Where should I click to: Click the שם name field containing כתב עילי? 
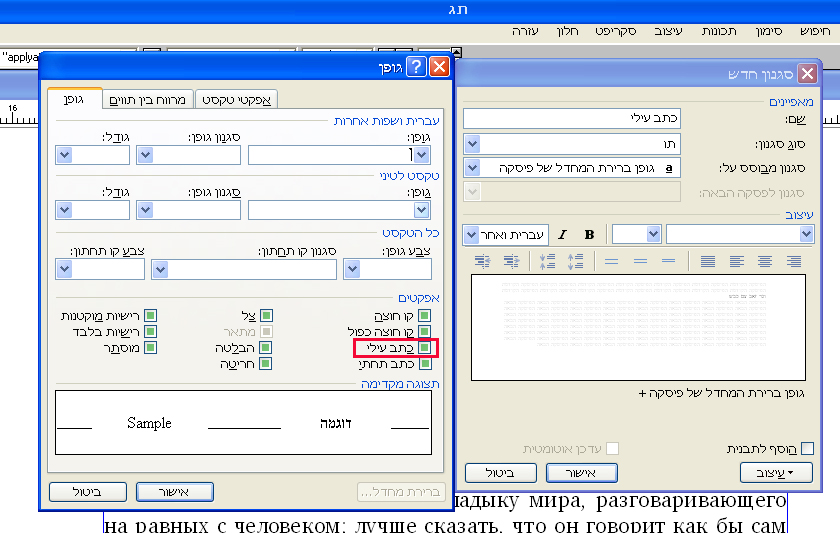572,118
